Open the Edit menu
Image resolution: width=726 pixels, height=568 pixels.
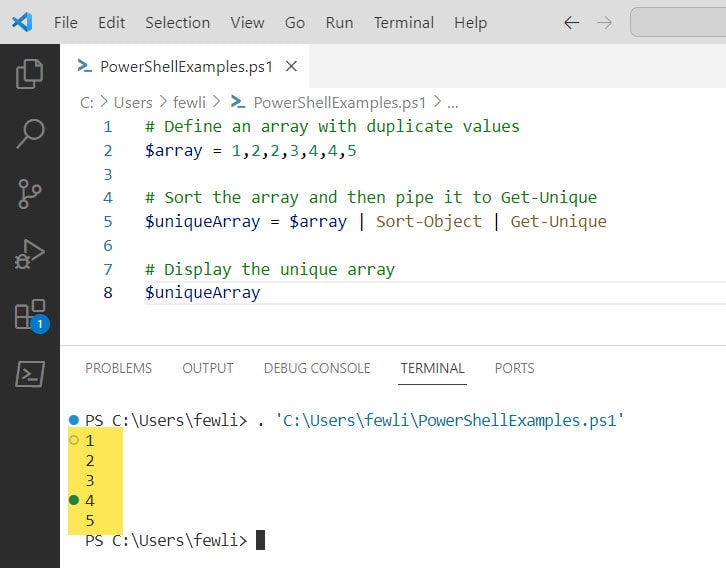111,22
